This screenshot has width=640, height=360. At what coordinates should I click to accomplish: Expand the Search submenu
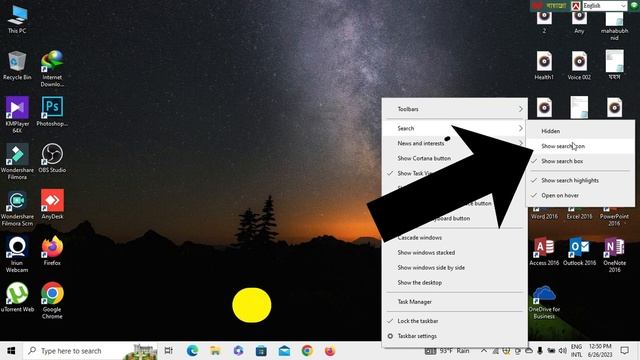pos(455,128)
